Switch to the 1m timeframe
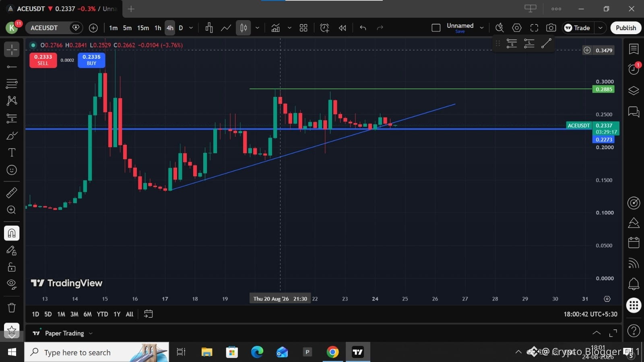Screen dimensions: 644x362 [x=113, y=28]
